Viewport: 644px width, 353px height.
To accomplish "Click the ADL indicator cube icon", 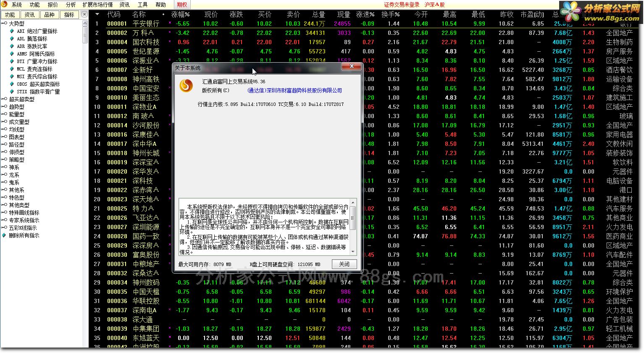I will click(x=12, y=39).
